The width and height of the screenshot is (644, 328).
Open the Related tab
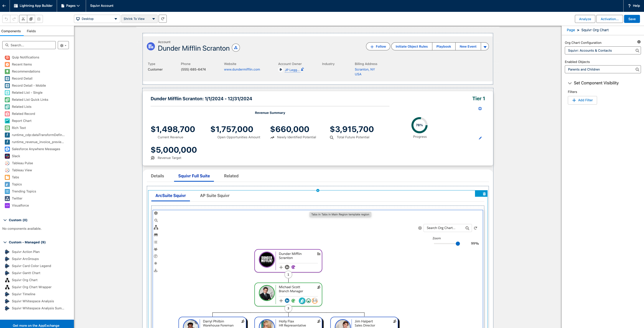click(231, 176)
